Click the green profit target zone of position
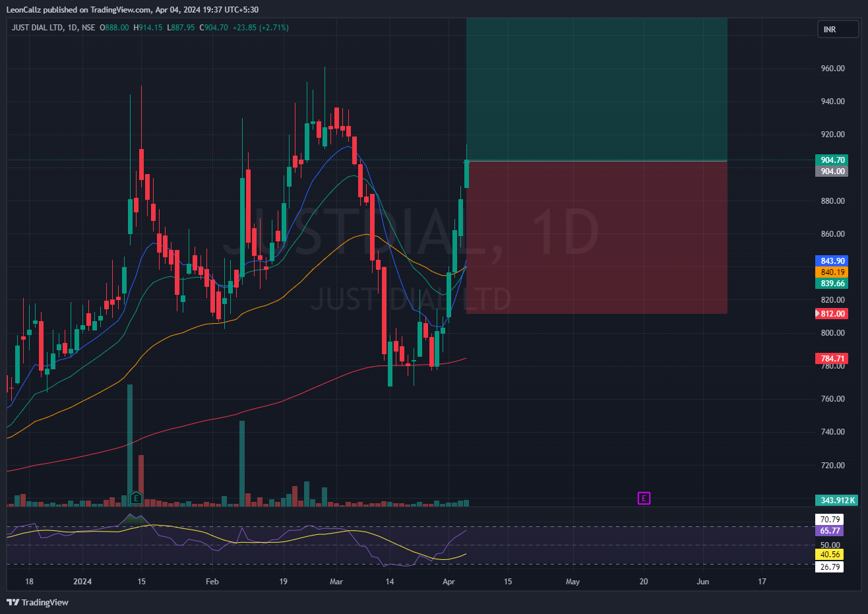 [596, 90]
